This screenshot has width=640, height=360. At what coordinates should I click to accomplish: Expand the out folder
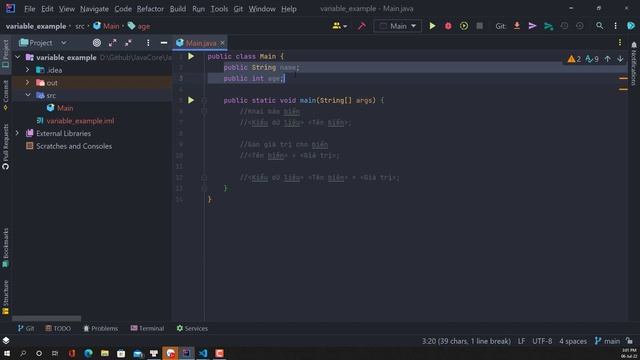27,83
